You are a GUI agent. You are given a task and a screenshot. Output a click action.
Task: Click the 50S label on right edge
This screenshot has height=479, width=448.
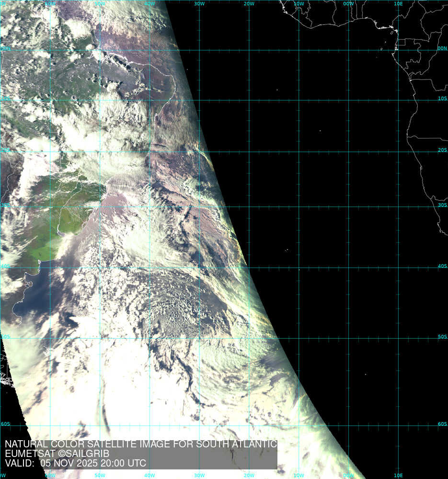pyautogui.click(x=442, y=337)
